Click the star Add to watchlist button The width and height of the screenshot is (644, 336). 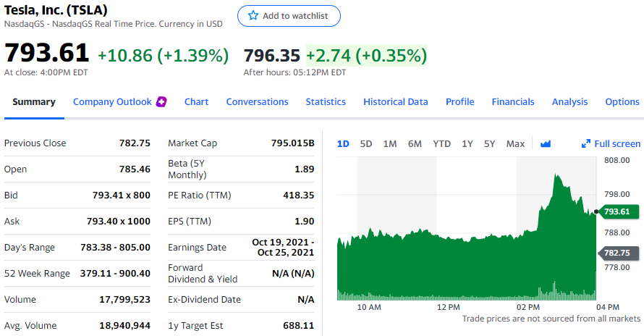(289, 16)
